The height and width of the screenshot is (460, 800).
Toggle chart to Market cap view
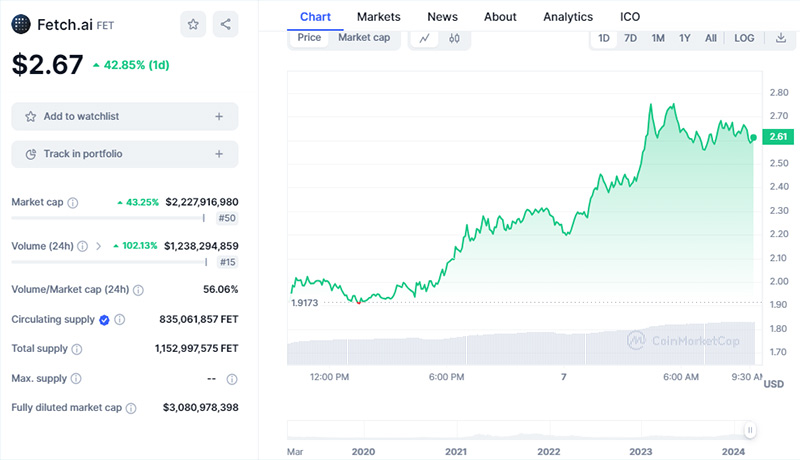[x=363, y=38]
